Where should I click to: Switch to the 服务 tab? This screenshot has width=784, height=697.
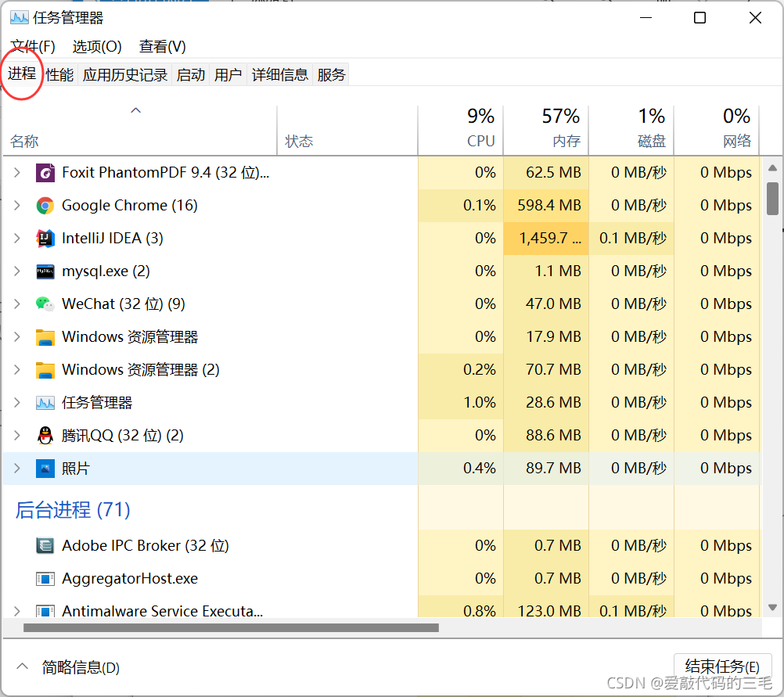click(332, 74)
